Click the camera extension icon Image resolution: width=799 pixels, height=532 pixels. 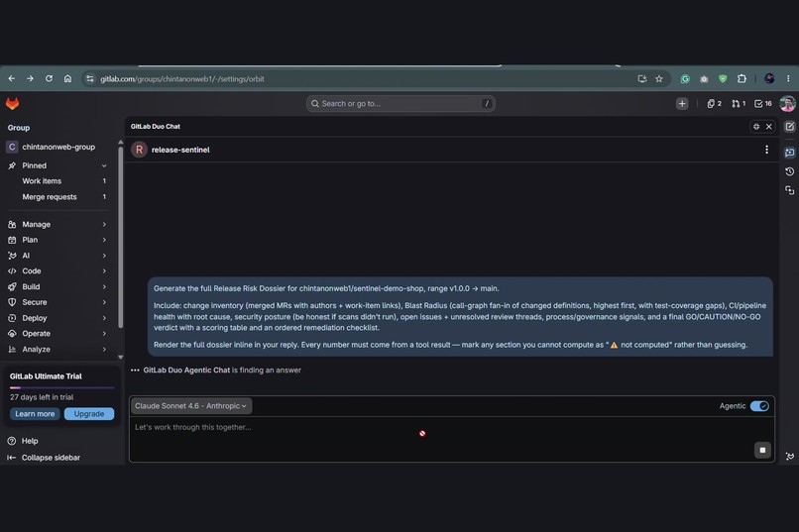[704, 79]
